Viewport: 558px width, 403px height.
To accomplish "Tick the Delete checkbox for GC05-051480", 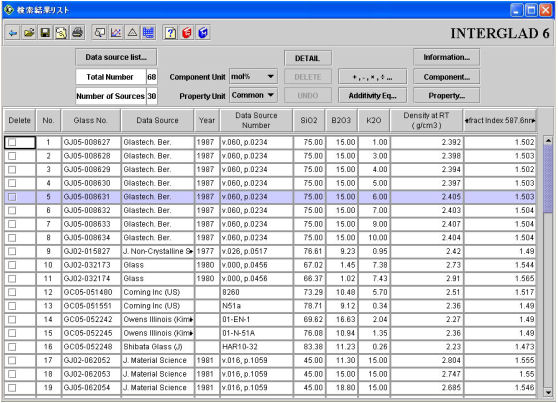I will pyautogui.click(x=12, y=292).
